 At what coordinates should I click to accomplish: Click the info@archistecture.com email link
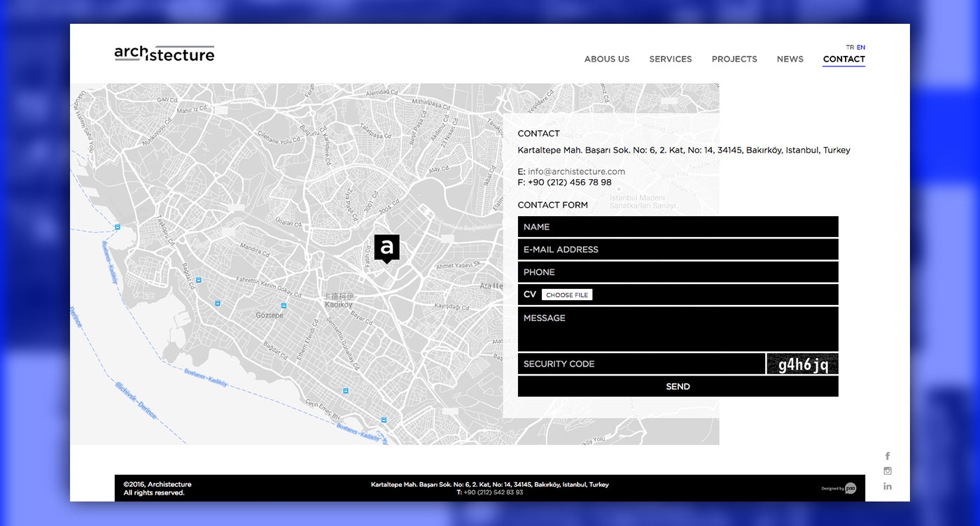(x=576, y=171)
